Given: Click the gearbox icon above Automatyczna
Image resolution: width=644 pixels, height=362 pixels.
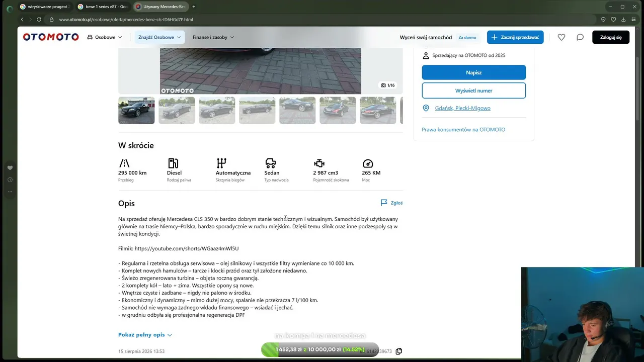Looking at the screenshot, I should tap(221, 163).
